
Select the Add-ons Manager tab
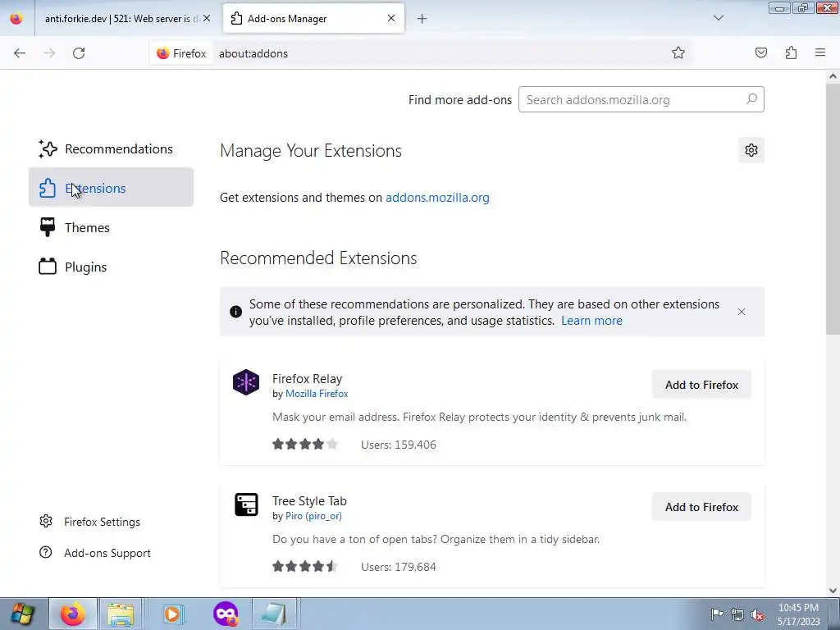[x=313, y=19]
